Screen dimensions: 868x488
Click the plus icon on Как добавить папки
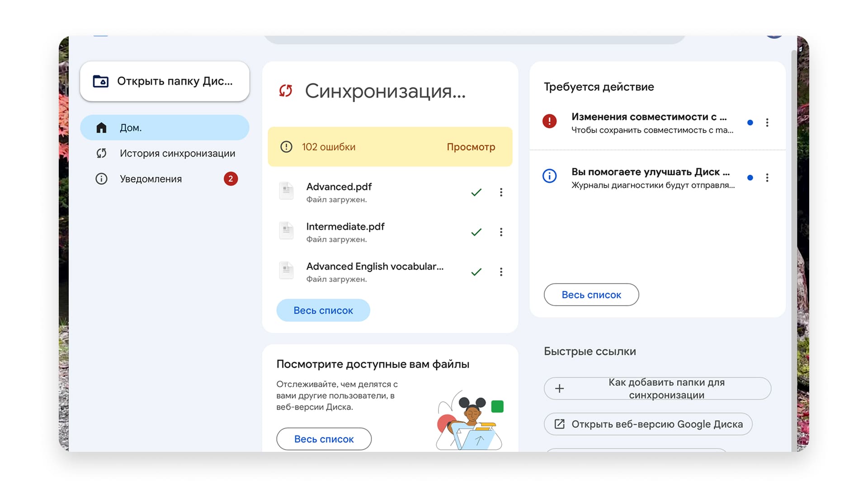click(560, 388)
